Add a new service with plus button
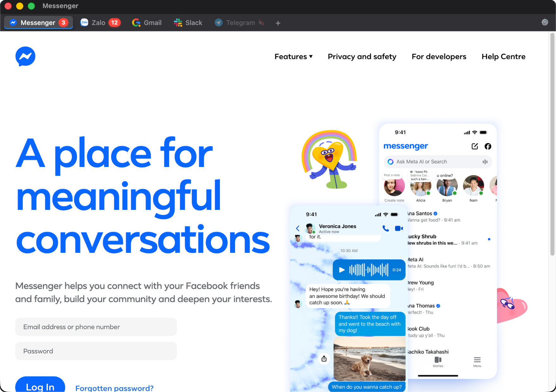This screenshot has height=392, width=556. point(278,23)
